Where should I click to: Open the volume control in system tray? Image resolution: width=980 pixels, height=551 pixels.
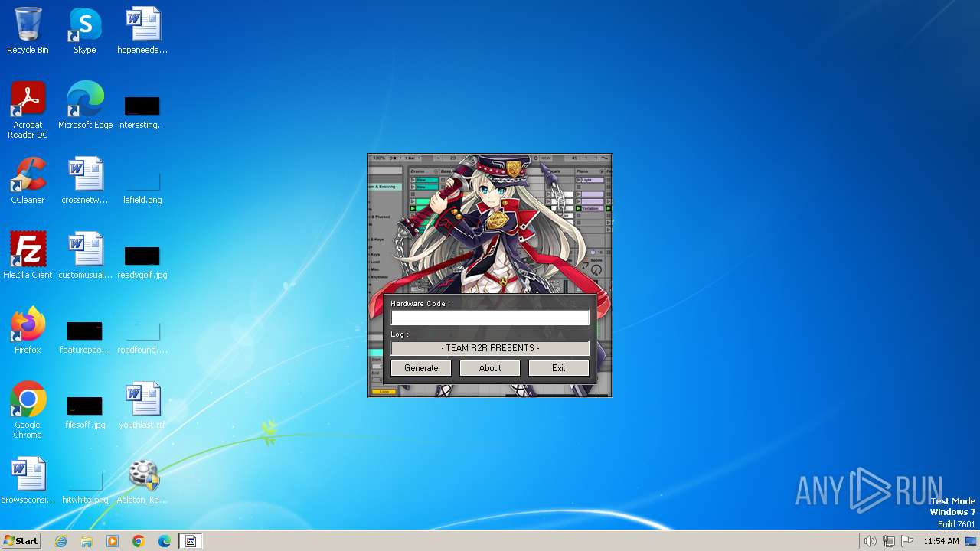pos(870,541)
